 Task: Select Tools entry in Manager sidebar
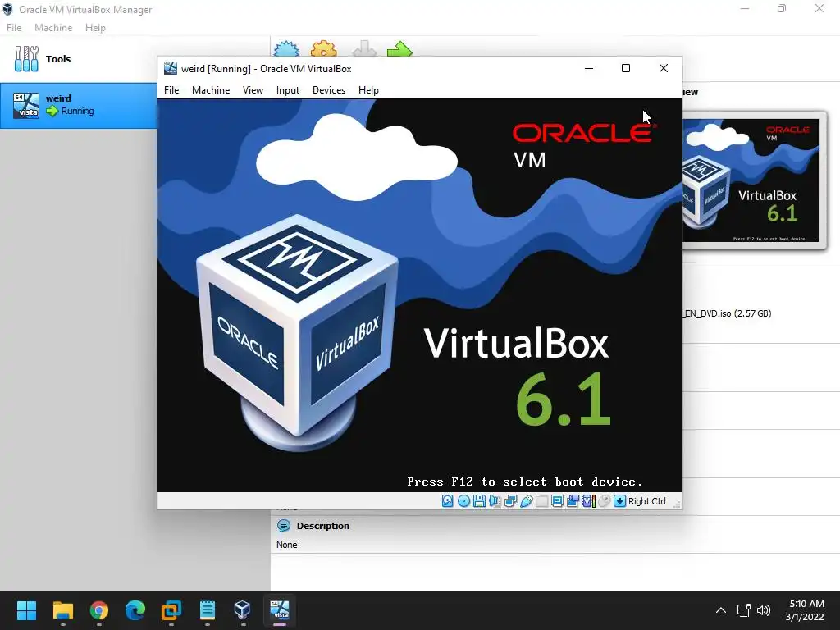tap(80, 59)
